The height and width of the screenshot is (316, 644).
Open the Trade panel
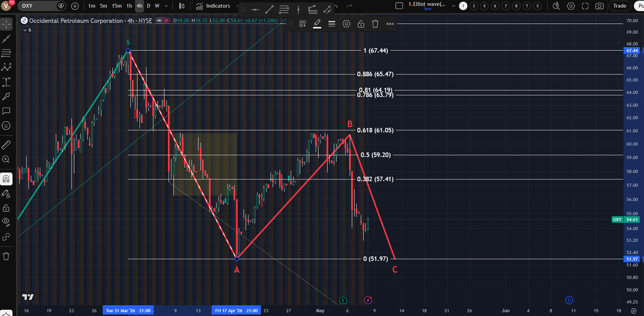coord(620,6)
